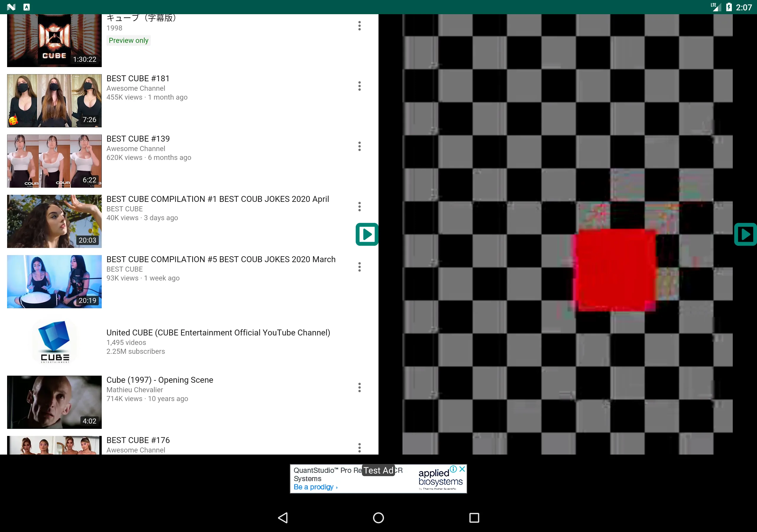Open options for BEST CUBE COMPILATION #1
Viewport: 757px width, 532px height.
click(x=359, y=207)
